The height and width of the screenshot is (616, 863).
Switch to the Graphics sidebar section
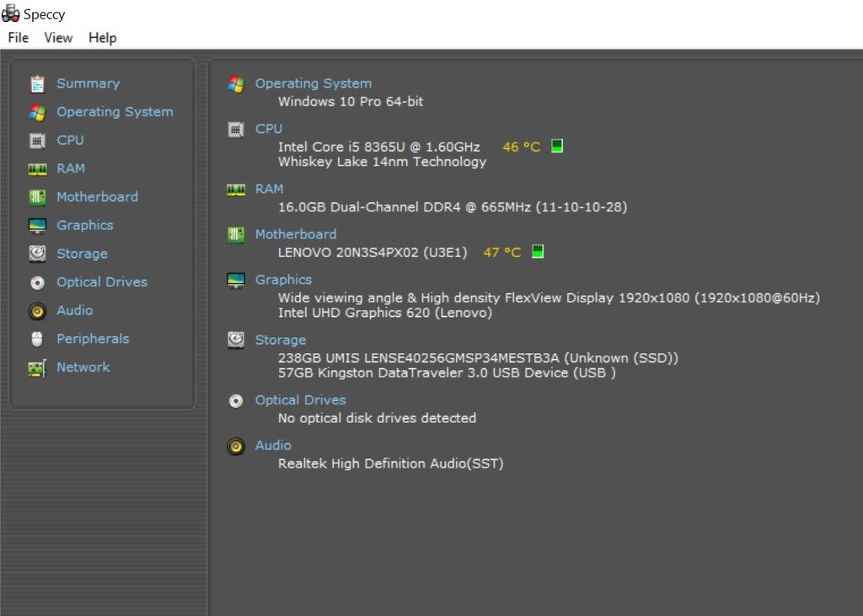[84, 225]
